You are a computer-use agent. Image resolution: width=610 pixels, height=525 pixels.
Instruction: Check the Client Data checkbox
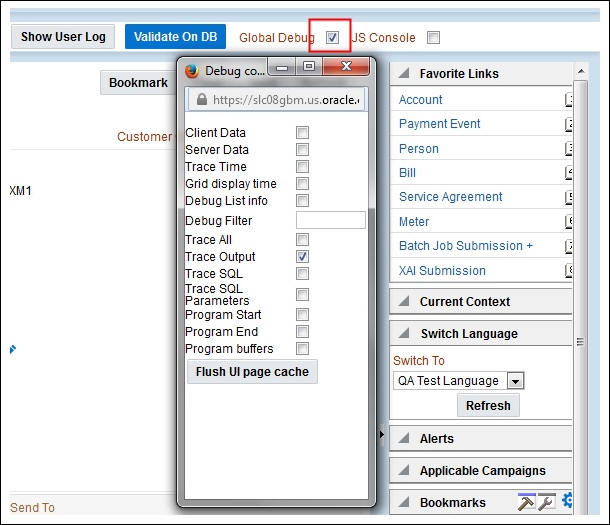point(302,132)
